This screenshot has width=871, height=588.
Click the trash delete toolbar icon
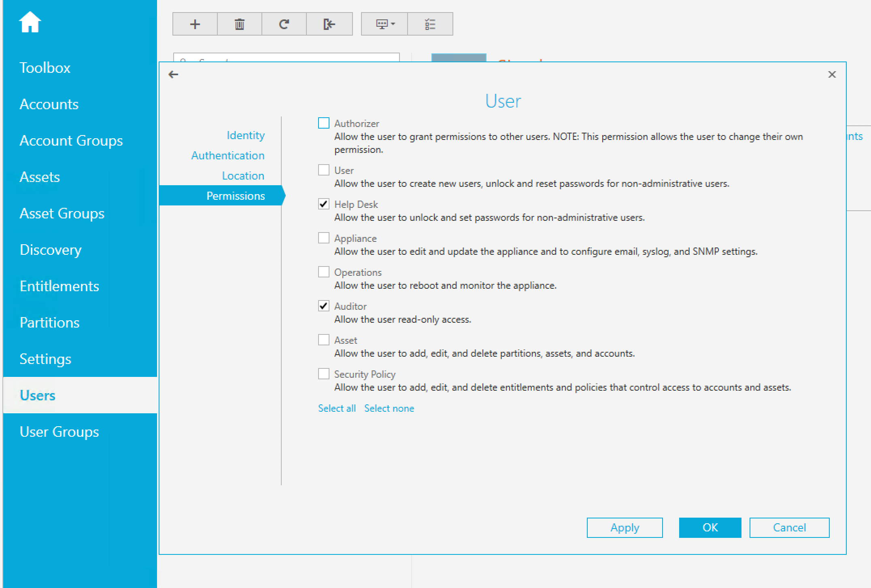(x=240, y=24)
